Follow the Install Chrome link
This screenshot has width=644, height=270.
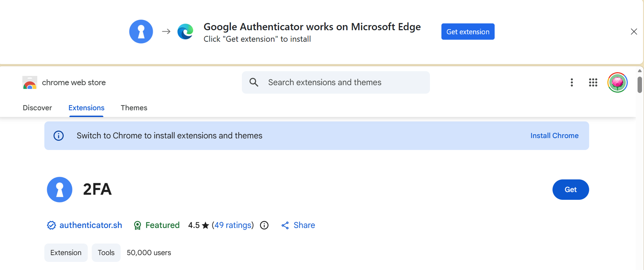point(554,136)
